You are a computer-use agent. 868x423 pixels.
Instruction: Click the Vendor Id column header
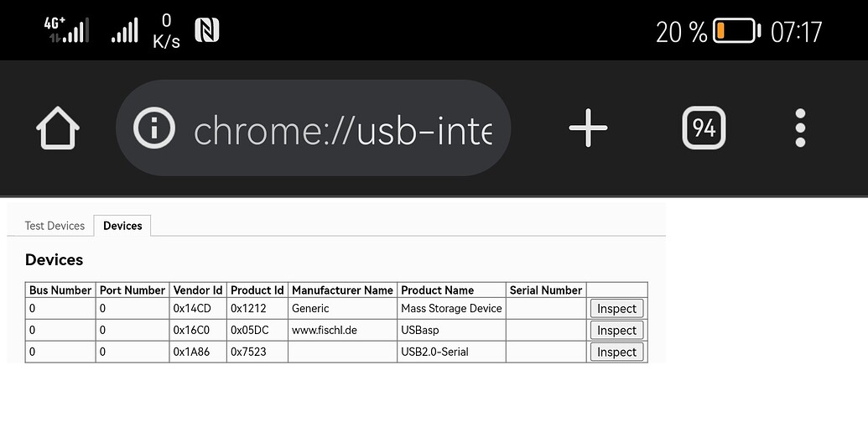(198, 290)
